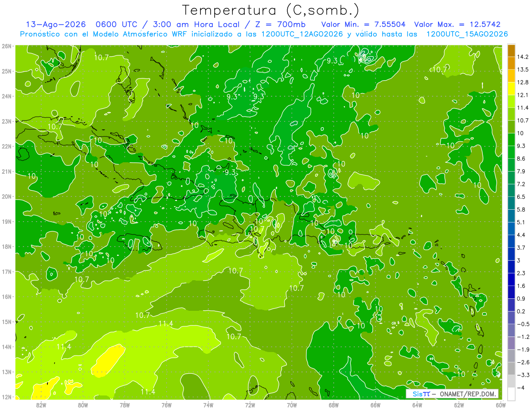Click the 70W longitude label

point(292,405)
